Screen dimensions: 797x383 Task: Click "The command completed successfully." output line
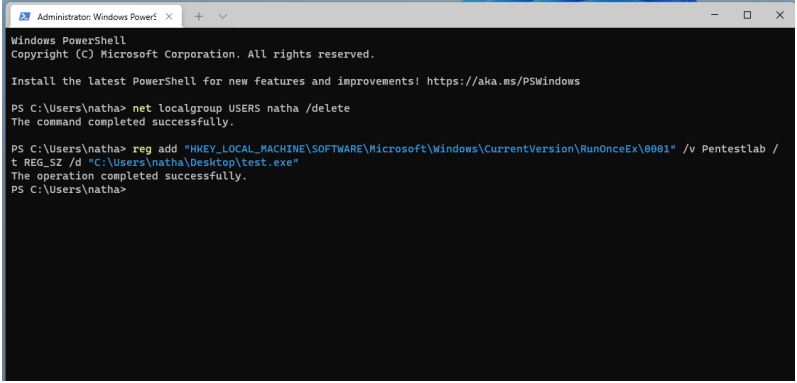coord(122,122)
